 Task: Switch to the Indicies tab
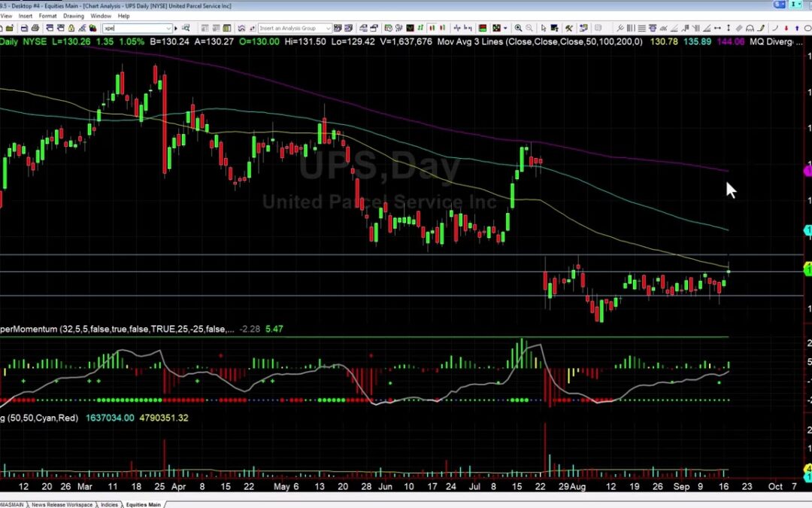coord(111,505)
